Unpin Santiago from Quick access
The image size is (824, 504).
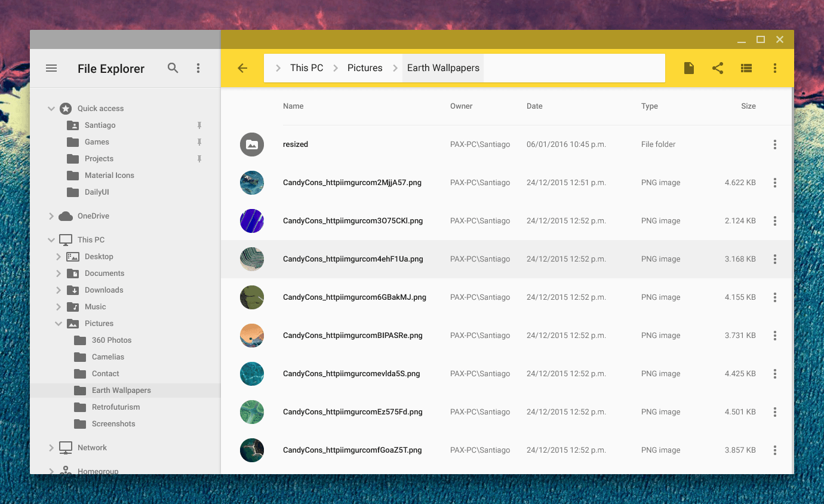(x=199, y=125)
